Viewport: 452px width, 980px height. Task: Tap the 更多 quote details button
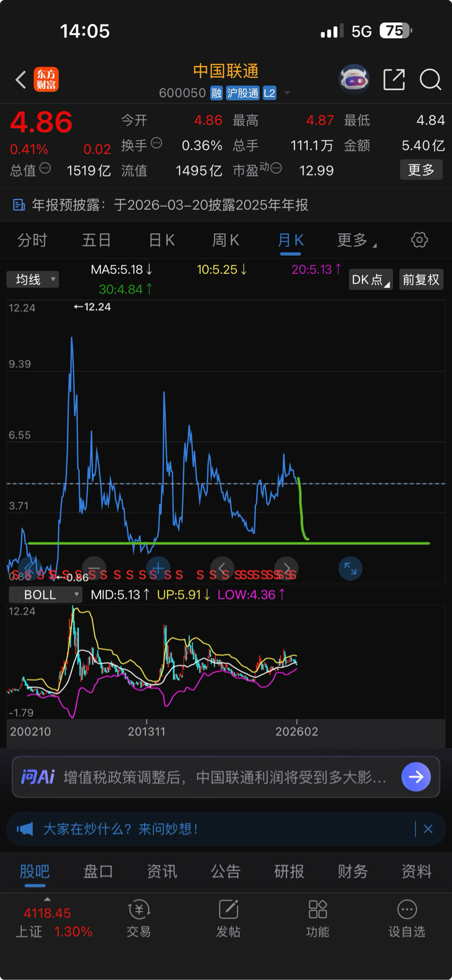tap(421, 170)
